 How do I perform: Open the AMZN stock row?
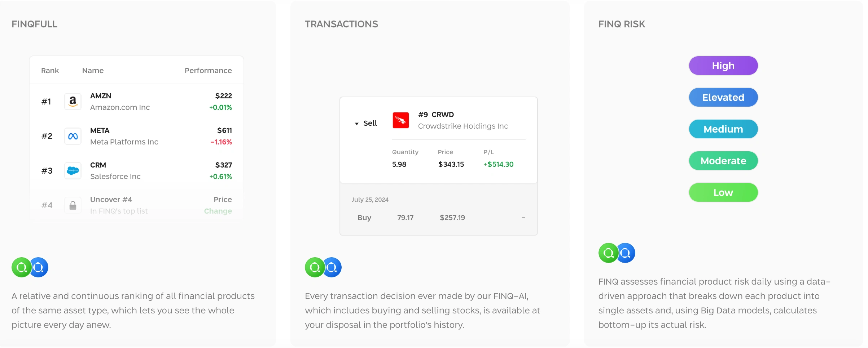[136, 102]
